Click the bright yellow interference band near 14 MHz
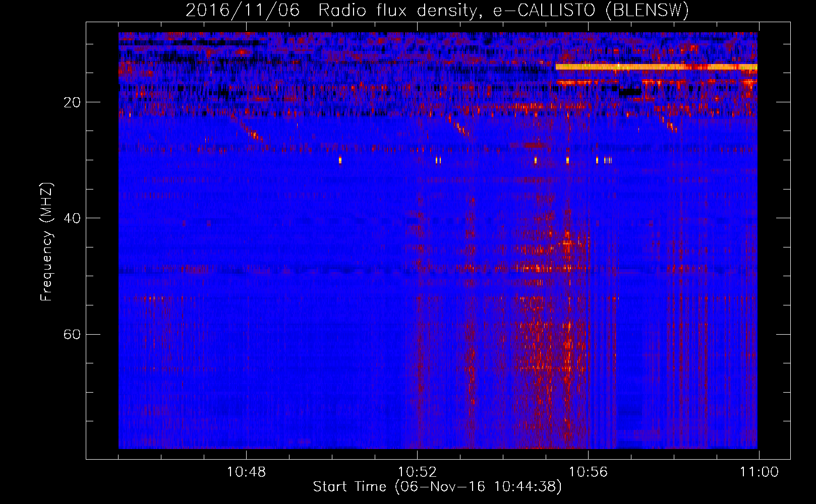The image size is (816, 504). point(656,67)
